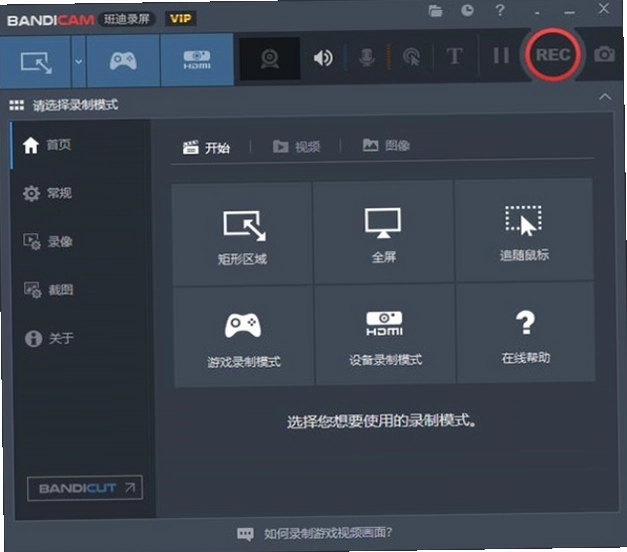Select the 图像 tab
Viewport: 627px width, 552px height.
[x=386, y=145]
